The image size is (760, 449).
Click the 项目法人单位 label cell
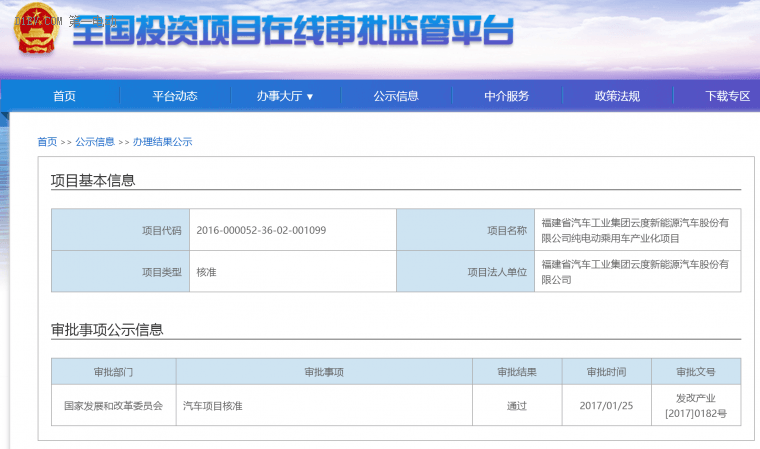coord(465,272)
